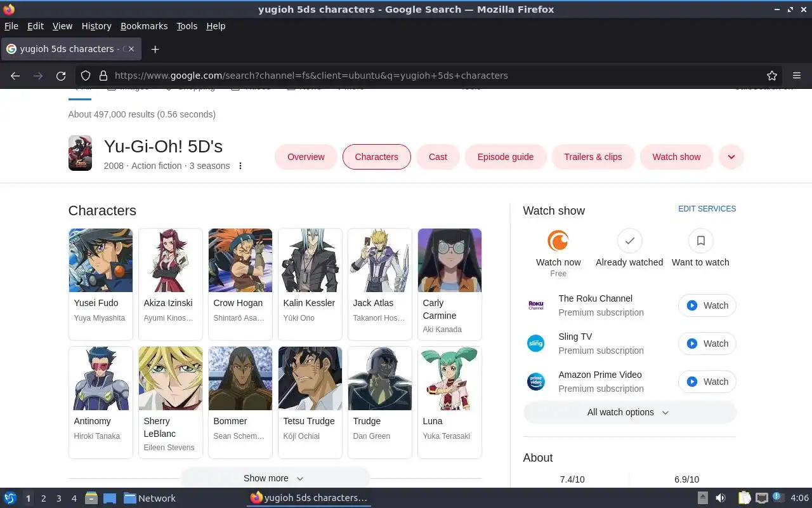Viewport: 812px width, 508px height.
Task: Open the File menu
Action: point(11,26)
